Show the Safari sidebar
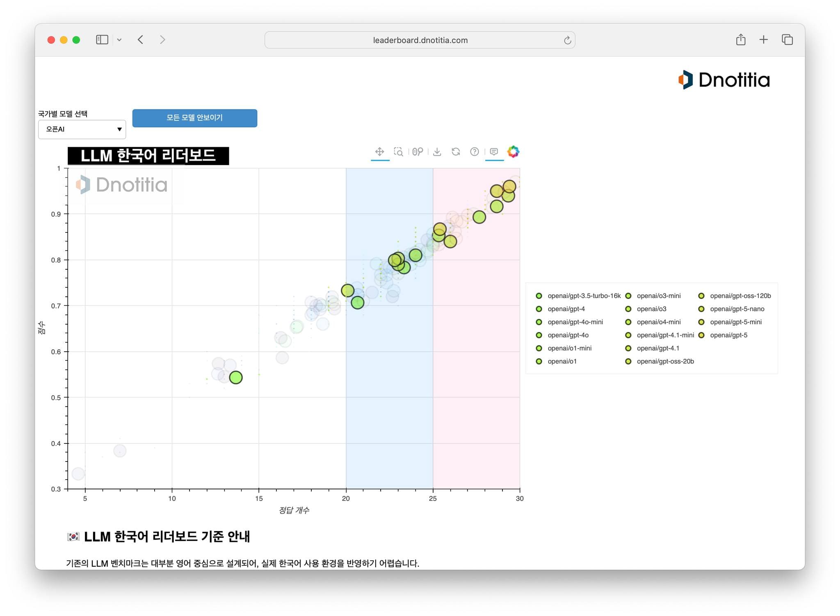Viewport: 840px width, 616px height. click(x=102, y=40)
